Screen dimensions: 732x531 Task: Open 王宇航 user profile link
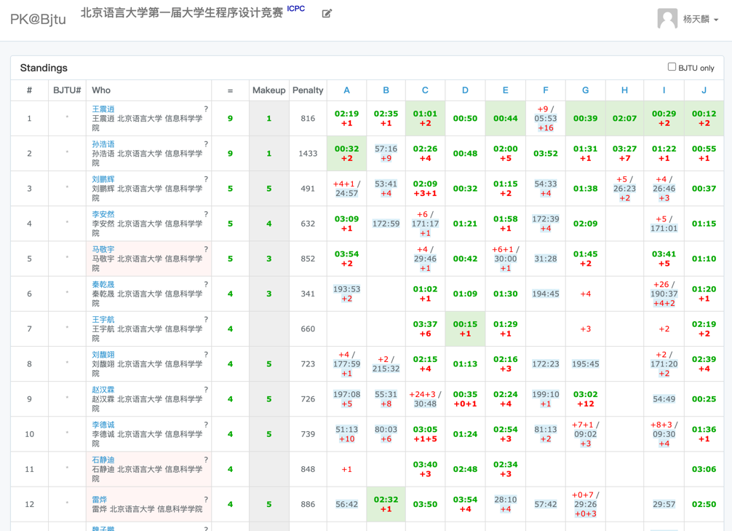103,319
